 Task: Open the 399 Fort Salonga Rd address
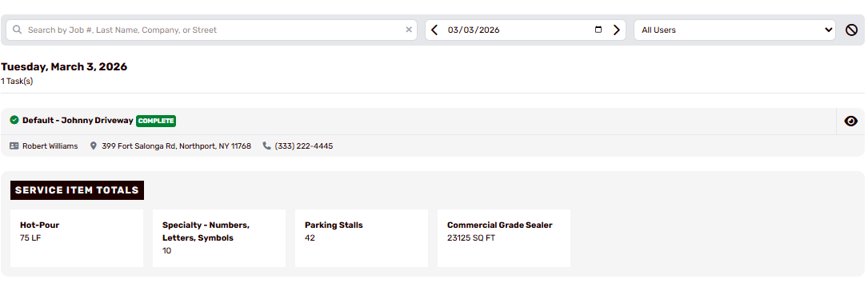(176, 146)
